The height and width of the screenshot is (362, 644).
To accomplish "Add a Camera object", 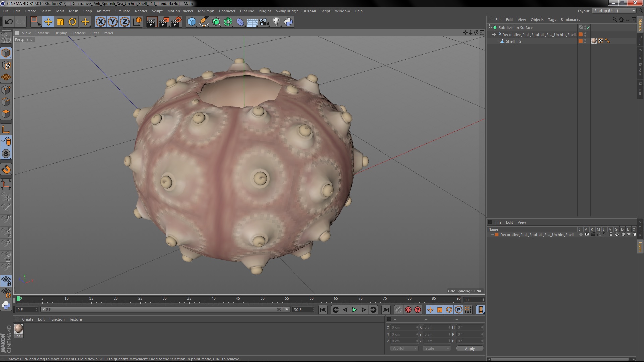I will (x=264, y=22).
